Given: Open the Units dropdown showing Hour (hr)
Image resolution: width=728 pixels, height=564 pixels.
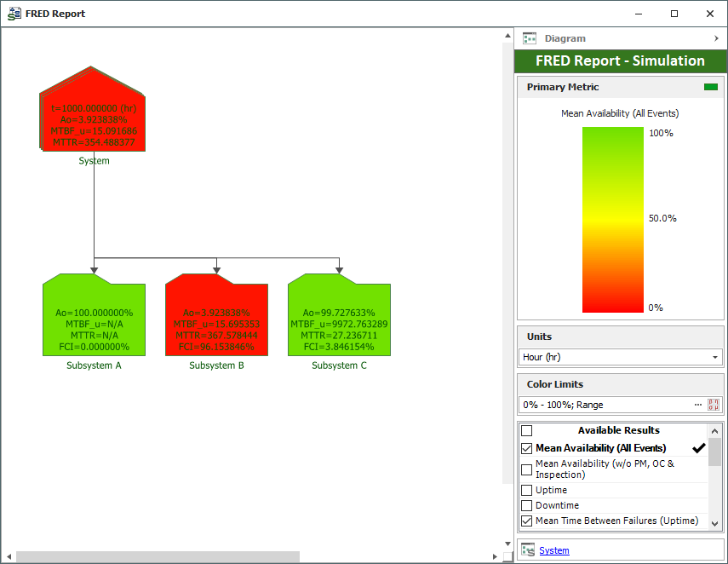Looking at the screenshot, I should click(620, 357).
